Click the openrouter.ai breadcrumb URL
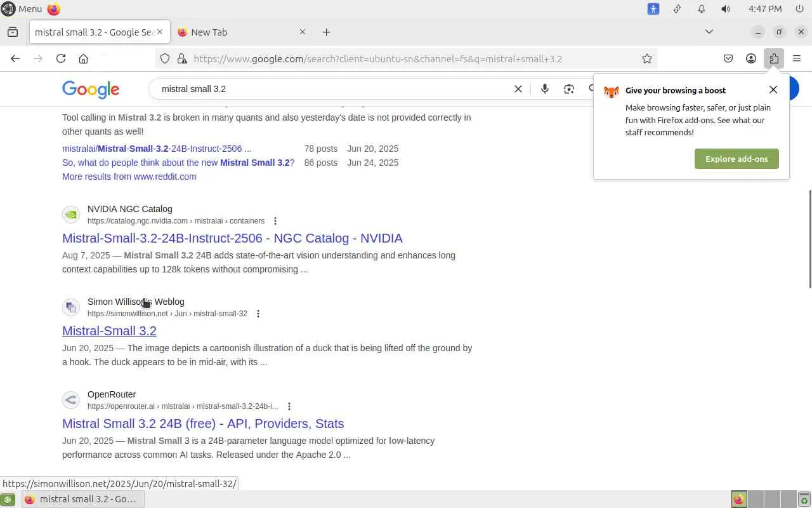The width and height of the screenshot is (812, 508). (x=183, y=406)
